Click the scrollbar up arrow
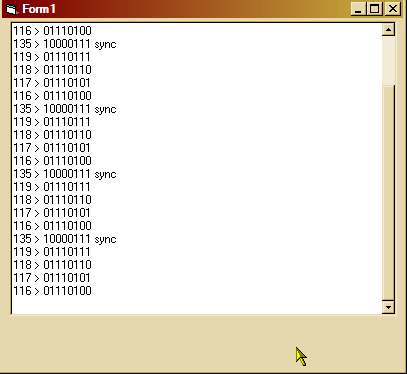This screenshot has width=407, height=374. pyautogui.click(x=388, y=30)
